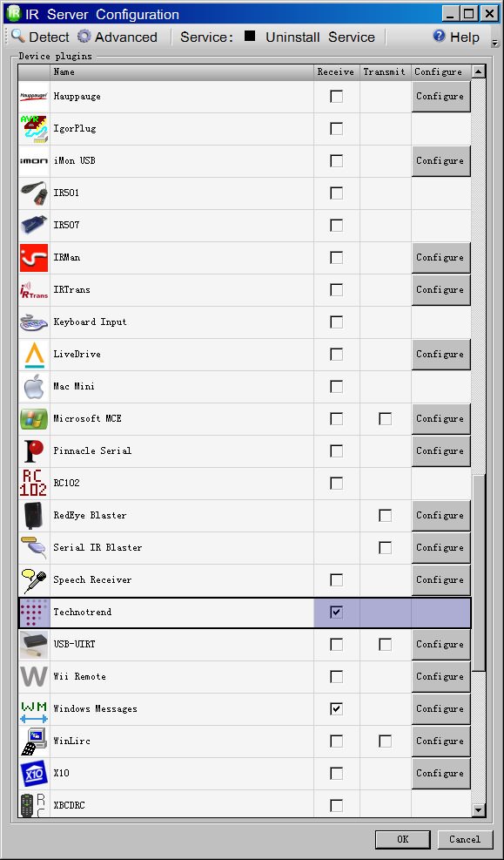Click the OK button
This screenshot has height=860, width=504.
(403, 839)
